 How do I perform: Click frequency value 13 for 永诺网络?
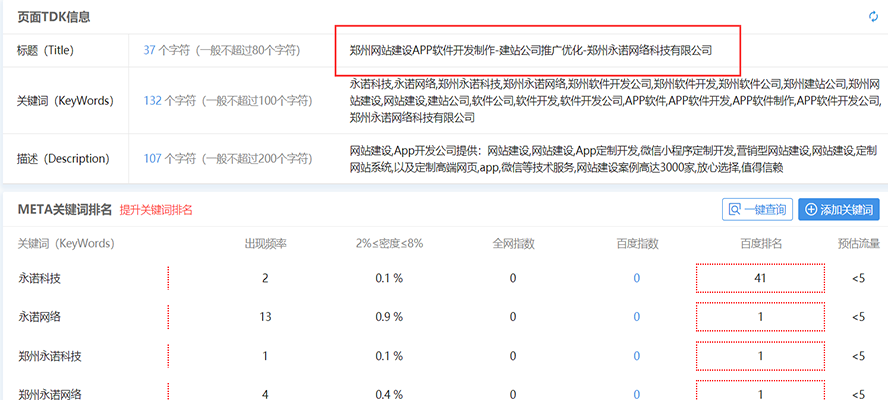click(x=265, y=317)
